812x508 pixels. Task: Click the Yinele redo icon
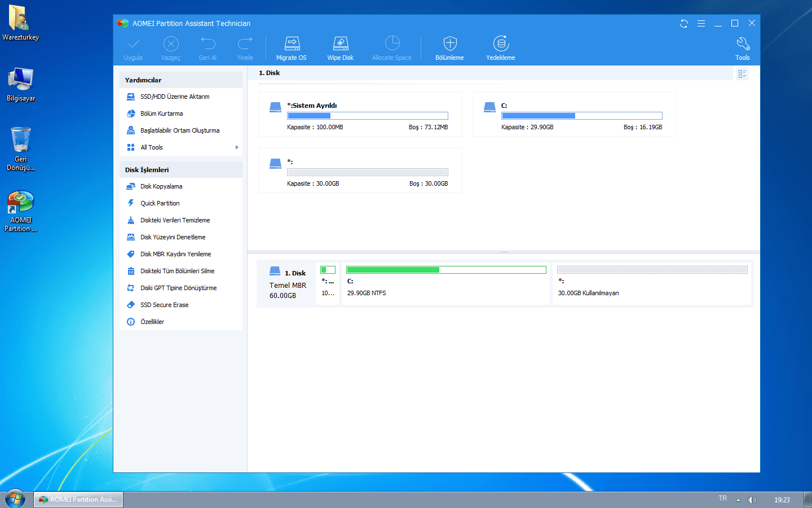pyautogui.click(x=245, y=43)
